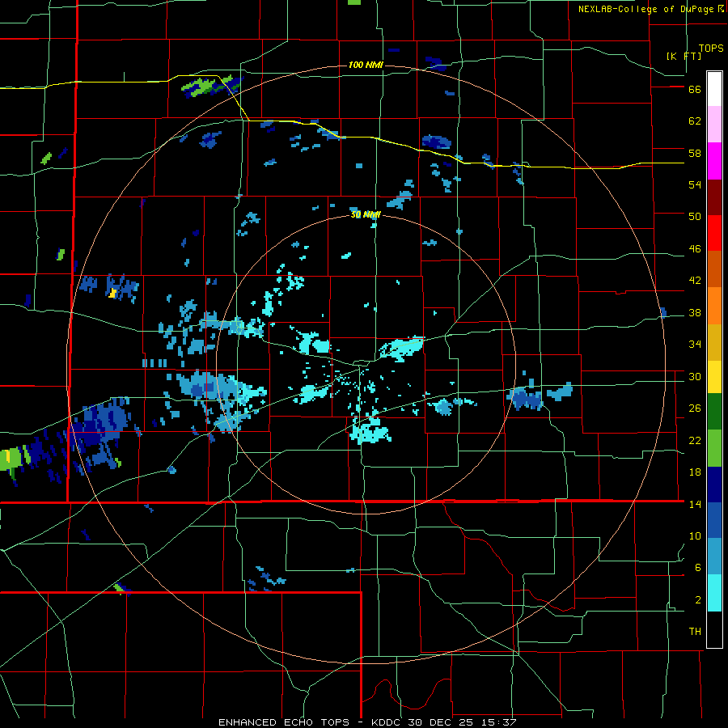
Task: Click the gold 34 K FT legend swatch
Action: [x=714, y=342]
